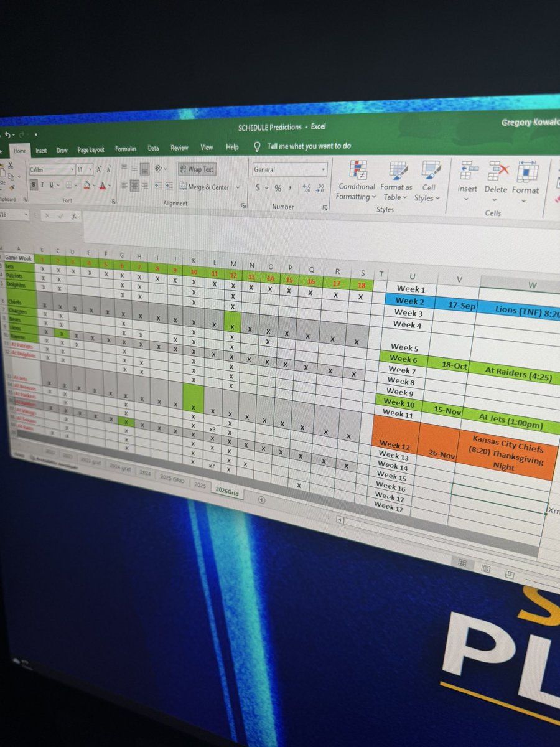Click the Decrease Decimal icon

pyautogui.click(x=320, y=189)
